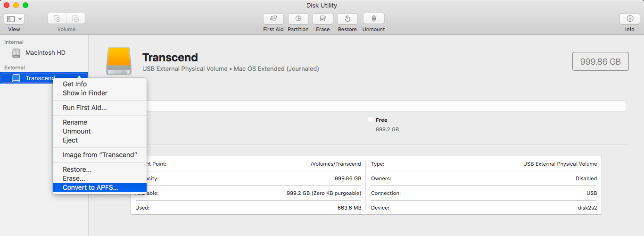
Task: Click the orange external drive icon
Action: coord(119,60)
